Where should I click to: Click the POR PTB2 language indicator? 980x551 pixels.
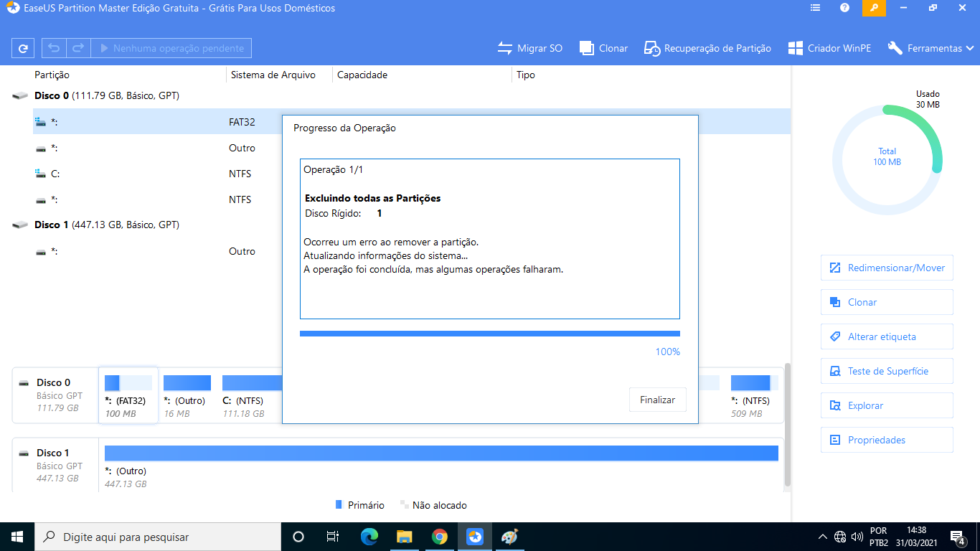[x=879, y=537]
